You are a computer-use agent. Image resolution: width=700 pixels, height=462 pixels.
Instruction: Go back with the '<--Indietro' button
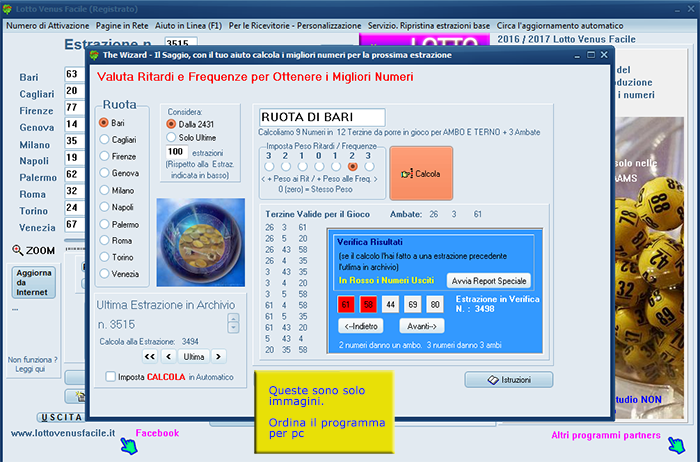click(361, 326)
